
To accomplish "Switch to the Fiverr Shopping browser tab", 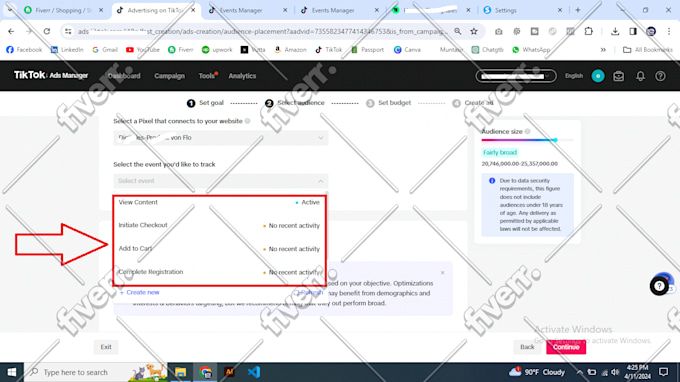I will point(64,10).
